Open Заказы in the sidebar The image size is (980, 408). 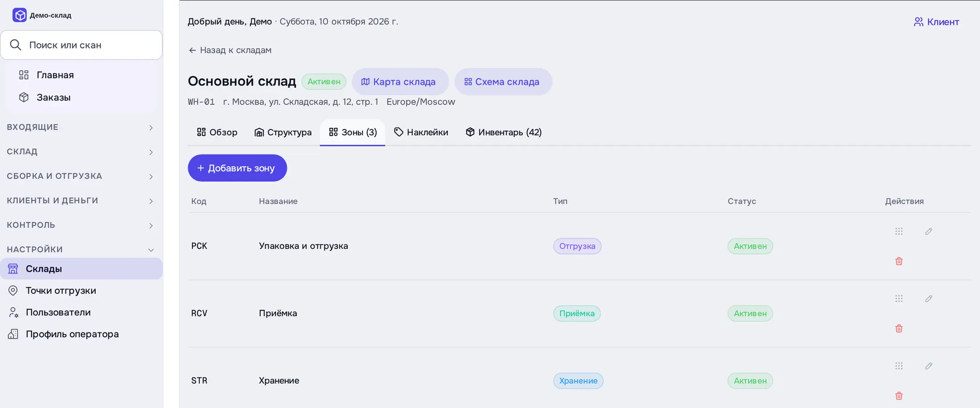[81, 97]
